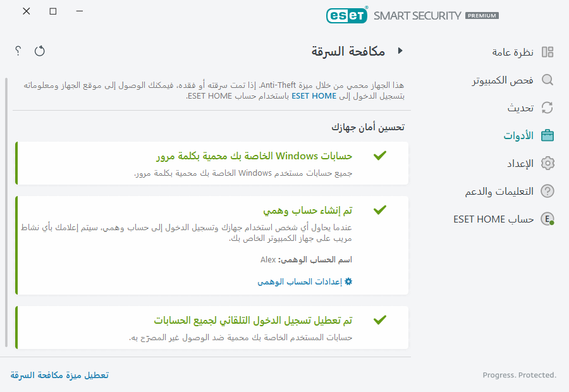569x392 pixels.
Task: Click the ESET HOME link in the description text
Action: [312, 96]
